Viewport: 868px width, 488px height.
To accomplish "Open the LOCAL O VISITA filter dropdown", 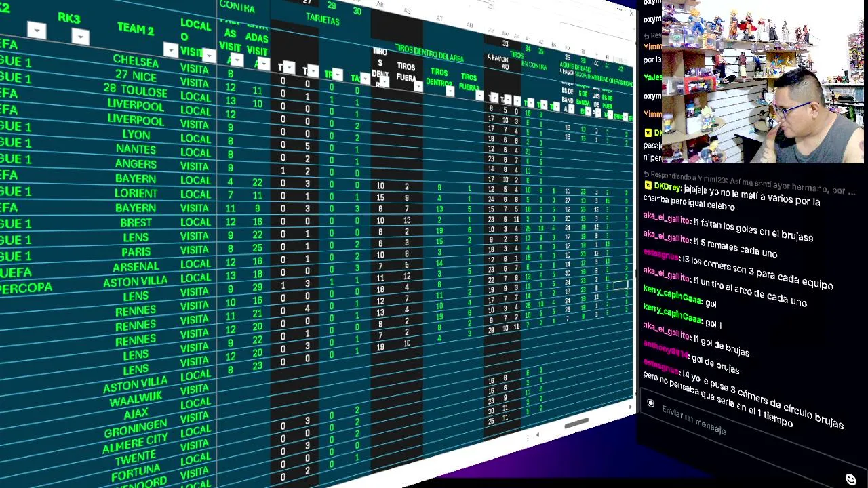I will pyautogui.click(x=209, y=55).
